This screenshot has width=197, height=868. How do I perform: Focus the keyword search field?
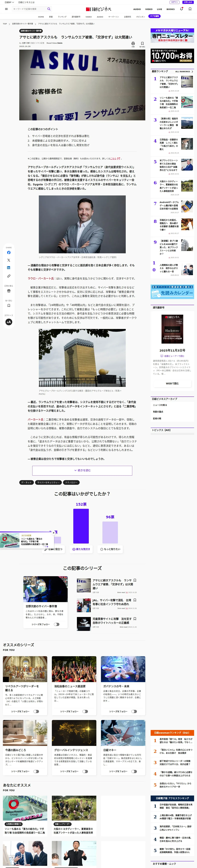[29, 9]
